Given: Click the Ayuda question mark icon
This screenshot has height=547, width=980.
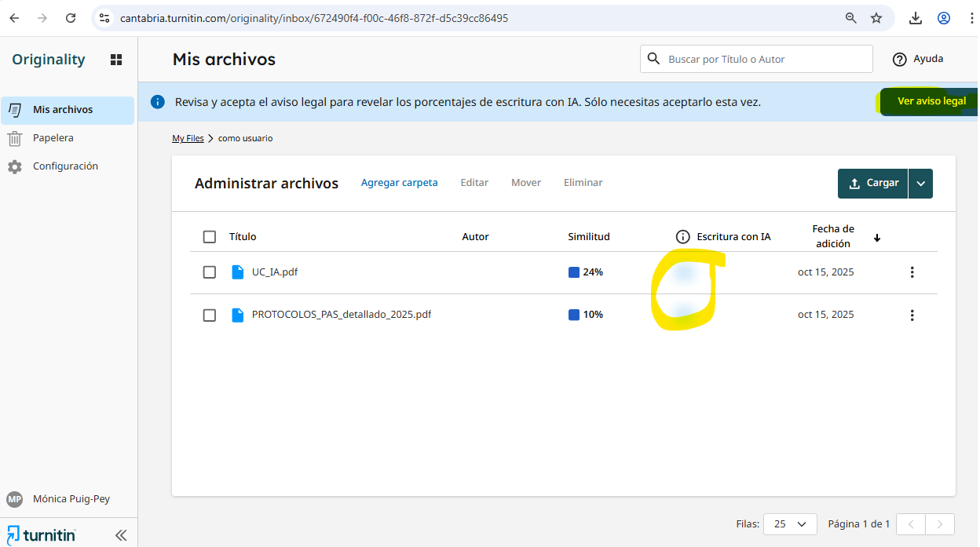Looking at the screenshot, I should [900, 60].
